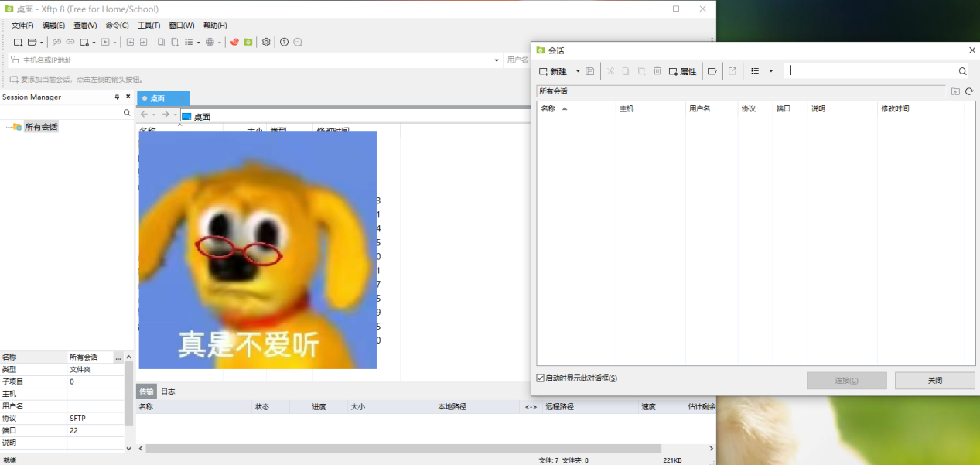Click the Reconnect link icon in Xftp toolbar
This screenshot has width=980, height=465.
tap(70, 42)
